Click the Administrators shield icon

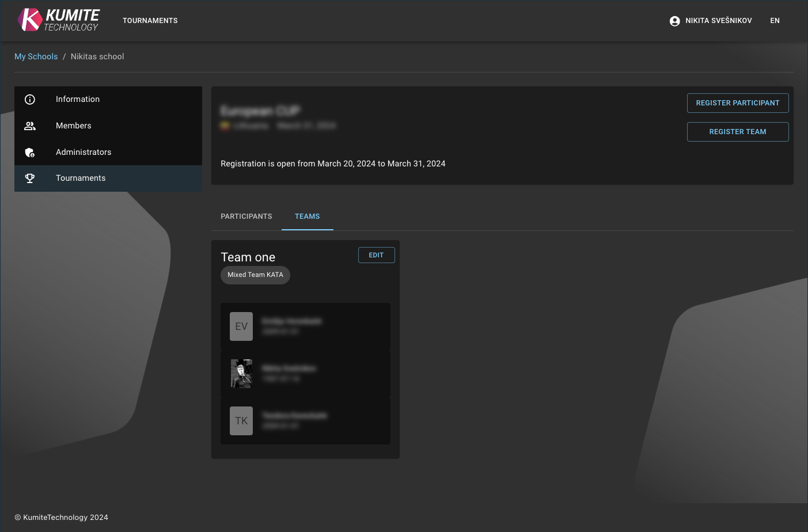[x=30, y=153]
